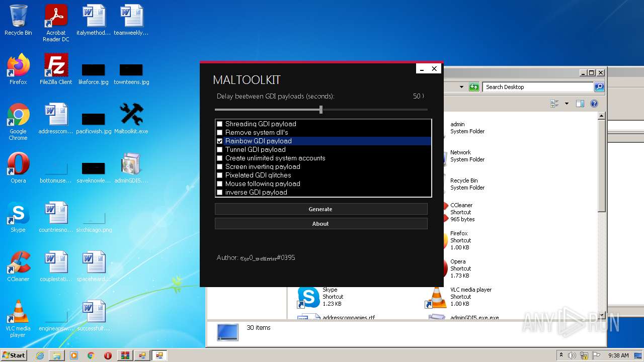Click the volume icon in system tray
Viewport: 644px width, 362px height.
click(x=572, y=355)
